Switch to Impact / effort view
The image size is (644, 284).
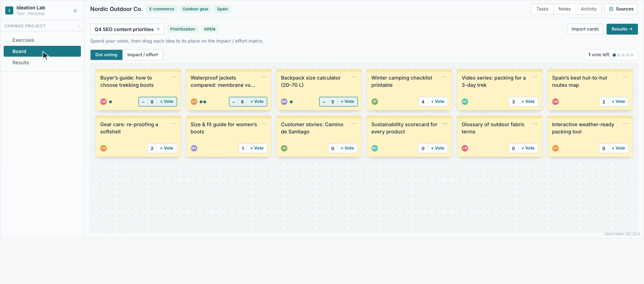(x=142, y=55)
